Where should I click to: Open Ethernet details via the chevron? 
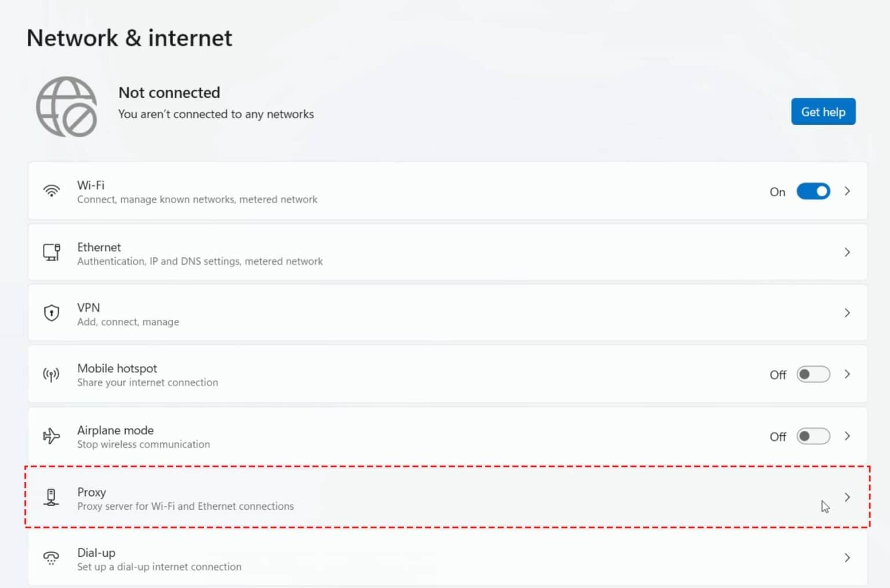coord(847,252)
